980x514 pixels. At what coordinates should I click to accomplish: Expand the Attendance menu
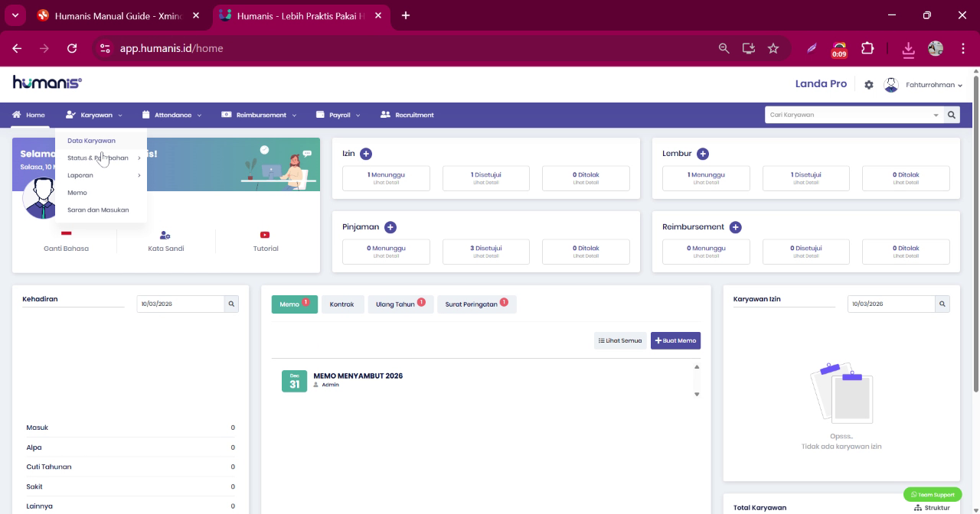[172, 115]
